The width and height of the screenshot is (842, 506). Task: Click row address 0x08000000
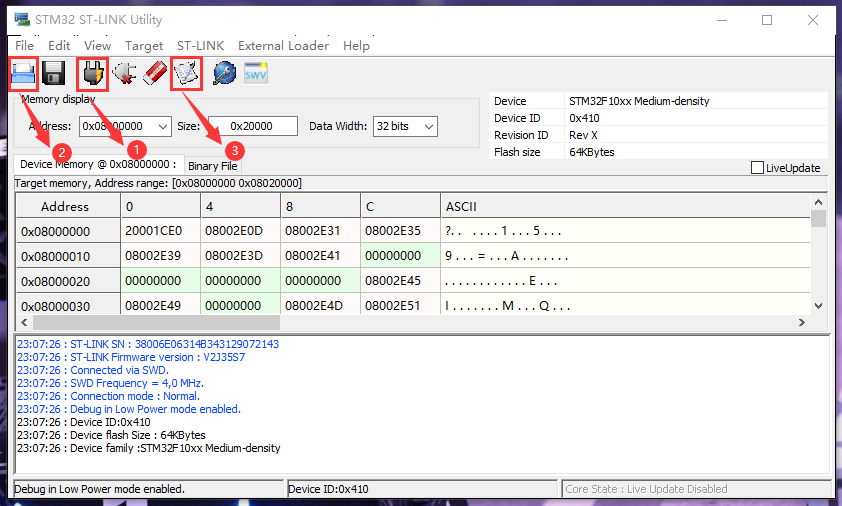click(x=68, y=232)
